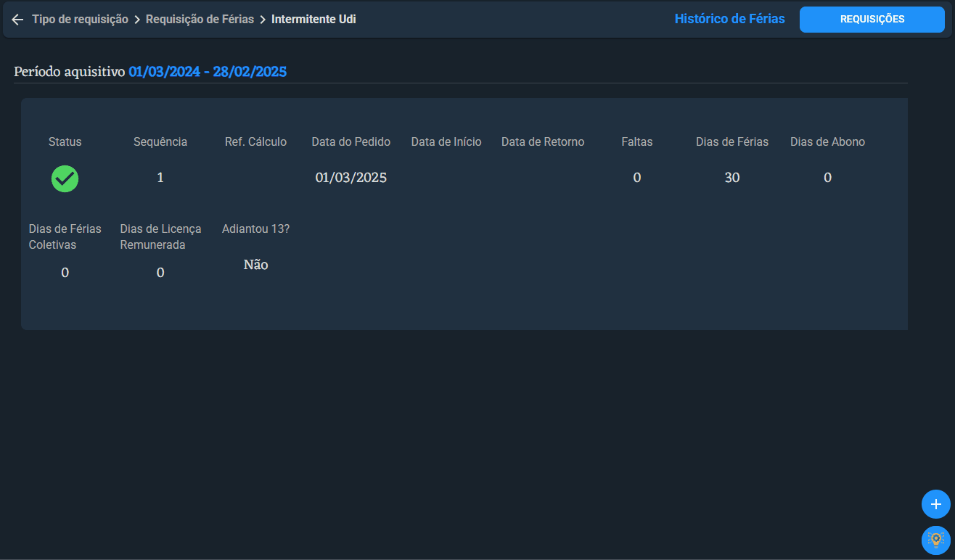Click the Adiantou 13? label
955x560 pixels.
[x=255, y=229]
